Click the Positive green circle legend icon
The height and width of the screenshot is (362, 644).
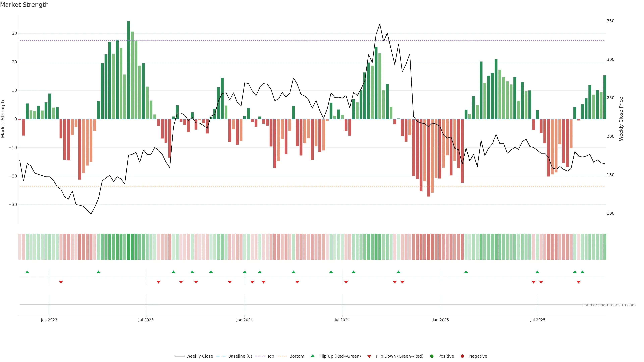point(432,356)
